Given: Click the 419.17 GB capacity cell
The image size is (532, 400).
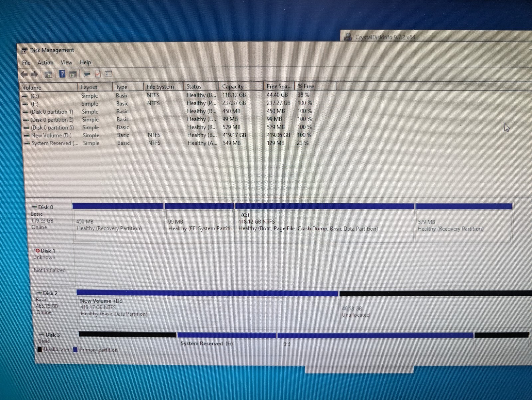Looking at the screenshot, I should (234, 135).
